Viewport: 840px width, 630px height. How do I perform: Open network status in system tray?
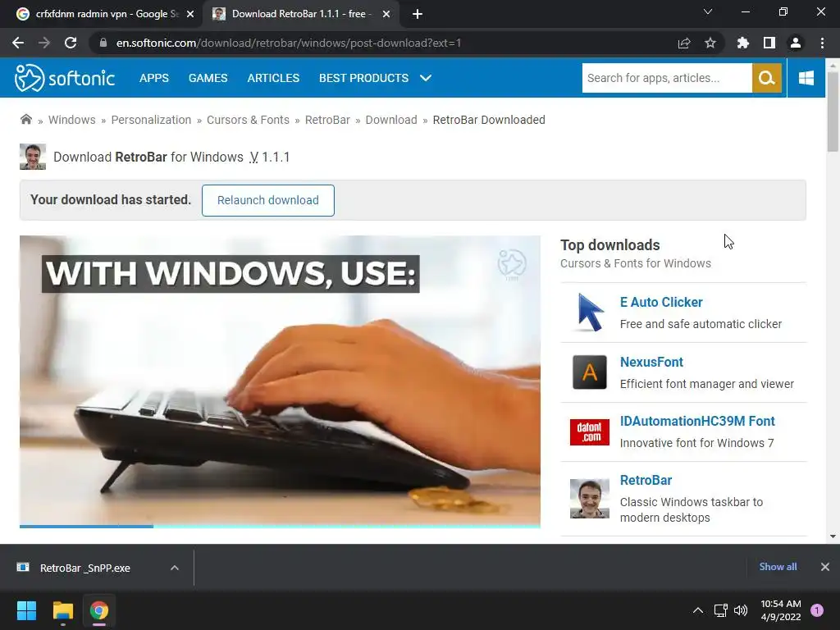[x=720, y=610]
